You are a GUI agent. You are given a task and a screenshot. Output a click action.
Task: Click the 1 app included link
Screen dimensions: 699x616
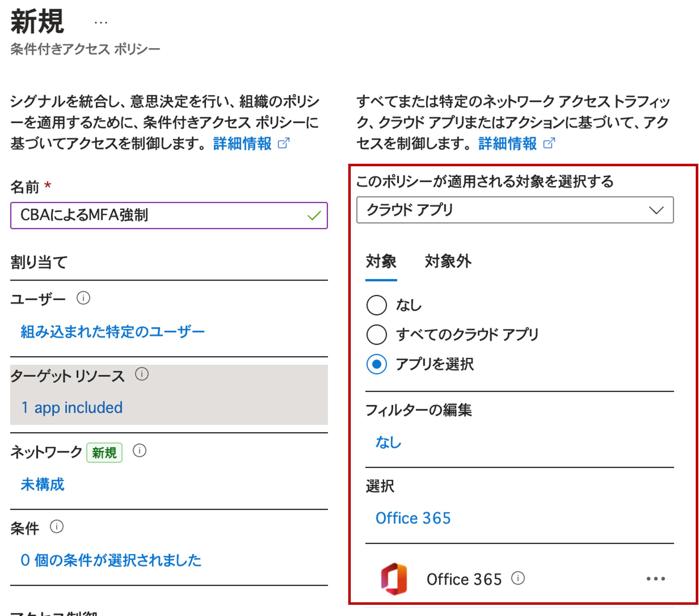(72, 407)
